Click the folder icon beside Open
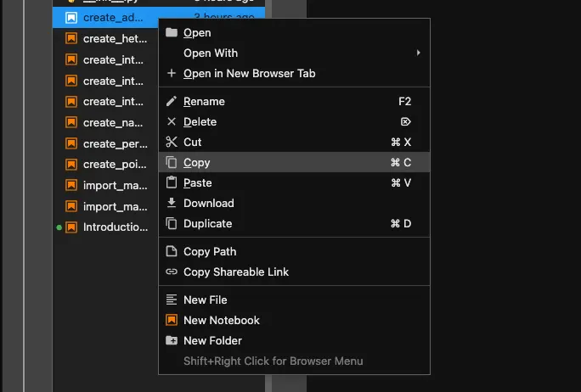 click(x=172, y=33)
